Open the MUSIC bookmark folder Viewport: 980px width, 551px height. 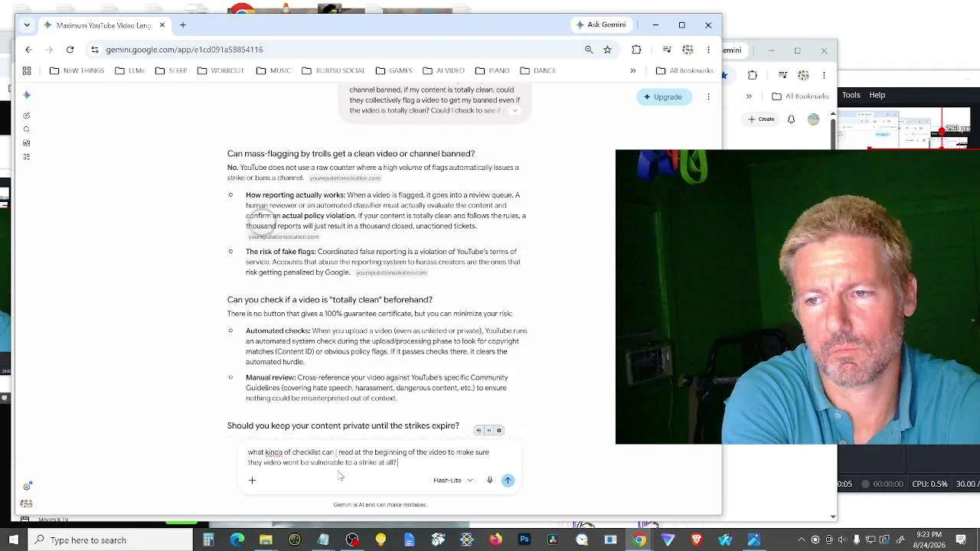[273, 70]
